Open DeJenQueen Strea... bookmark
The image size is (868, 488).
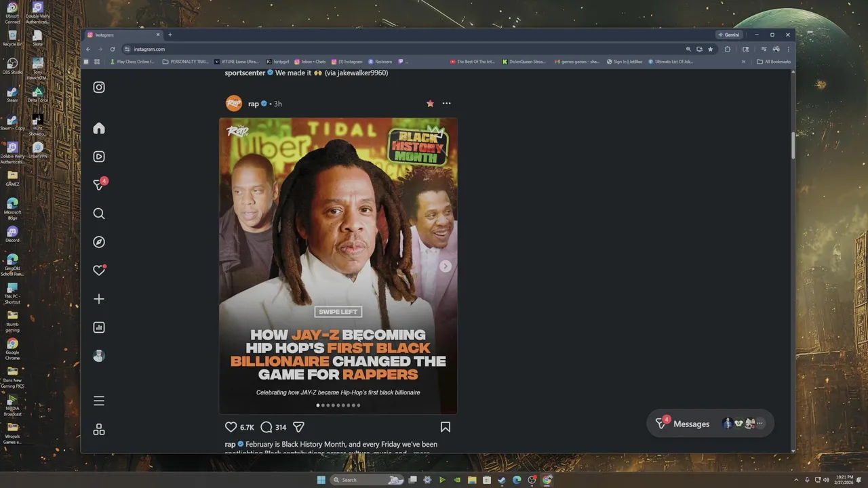coord(524,62)
